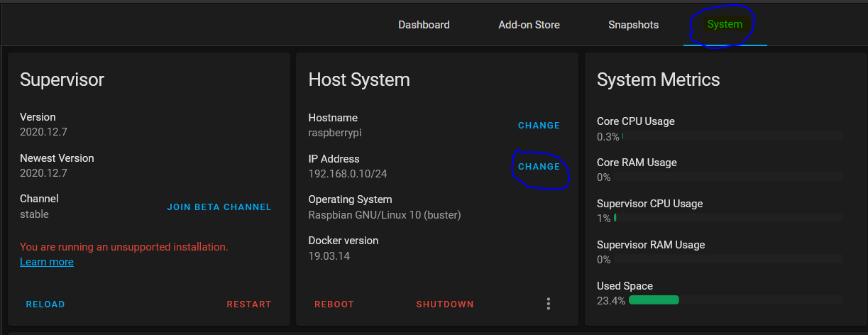Select the System tab
The height and width of the screenshot is (335, 868).
[725, 25]
